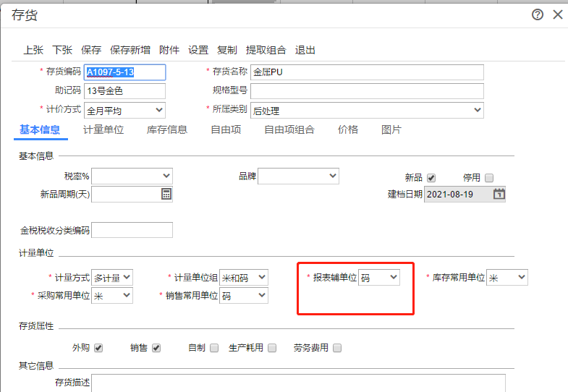Click 提取组合 in the toolbar
Viewport: 568px width, 392px height.
tap(266, 50)
